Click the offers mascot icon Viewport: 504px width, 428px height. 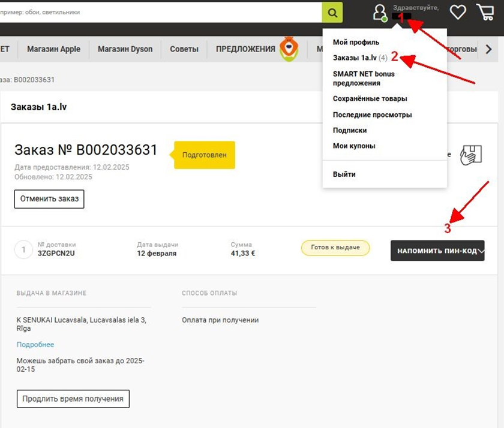point(289,49)
